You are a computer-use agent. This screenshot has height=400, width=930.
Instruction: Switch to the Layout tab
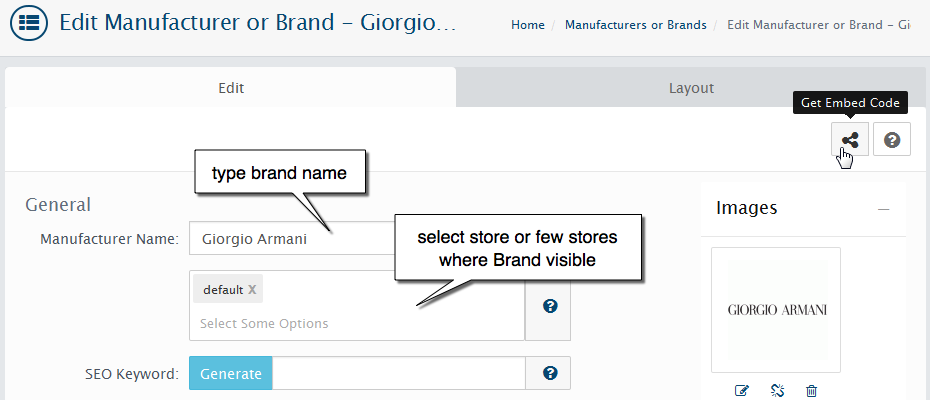pyautogui.click(x=691, y=88)
